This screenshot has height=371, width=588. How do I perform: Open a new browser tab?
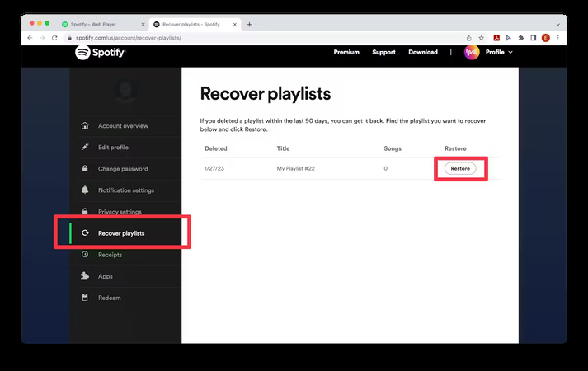tap(249, 25)
